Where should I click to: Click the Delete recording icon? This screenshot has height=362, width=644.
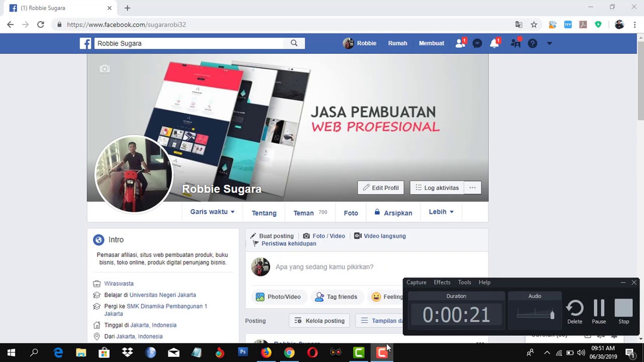coord(575,312)
